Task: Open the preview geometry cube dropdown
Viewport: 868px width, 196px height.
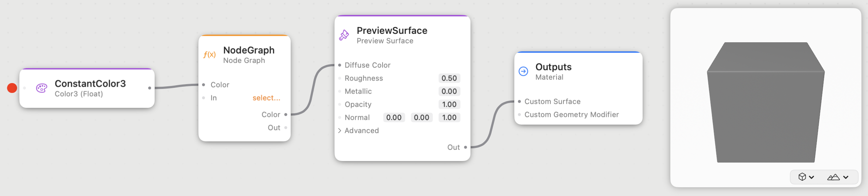Action: [806, 177]
